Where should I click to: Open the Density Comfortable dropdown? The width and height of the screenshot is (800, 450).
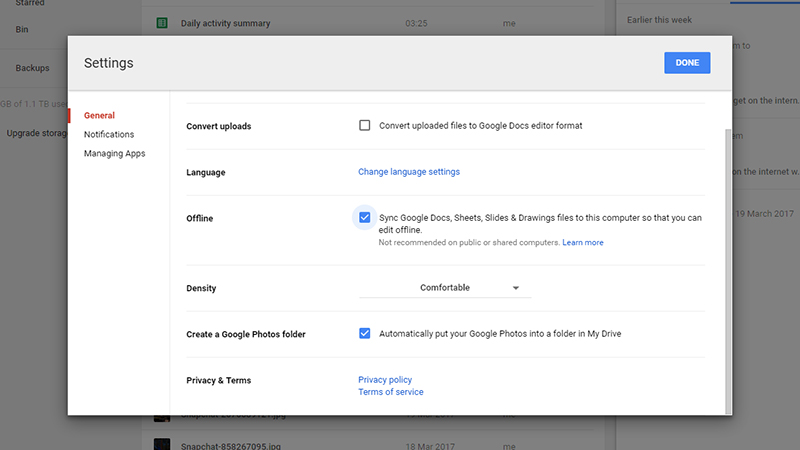[x=445, y=288]
